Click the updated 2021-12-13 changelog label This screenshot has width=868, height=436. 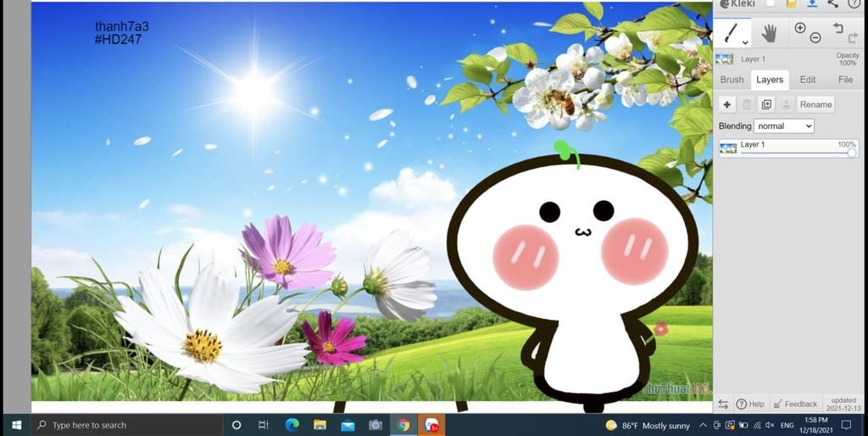(x=843, y=404)
